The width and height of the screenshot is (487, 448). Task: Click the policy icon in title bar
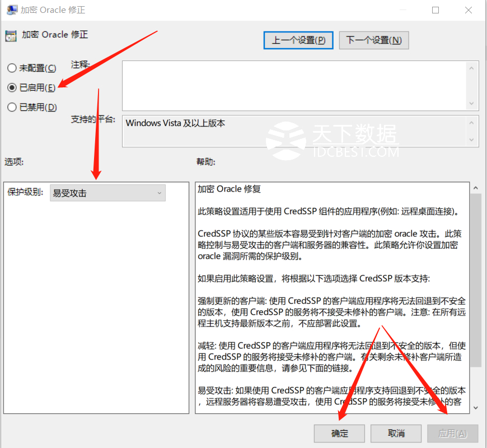pos(11,10)
